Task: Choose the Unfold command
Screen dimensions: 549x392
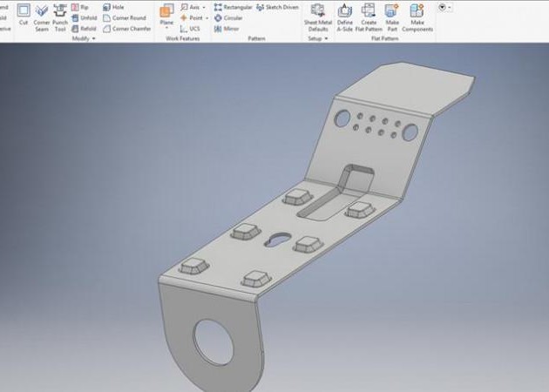Action: (84, 17)
